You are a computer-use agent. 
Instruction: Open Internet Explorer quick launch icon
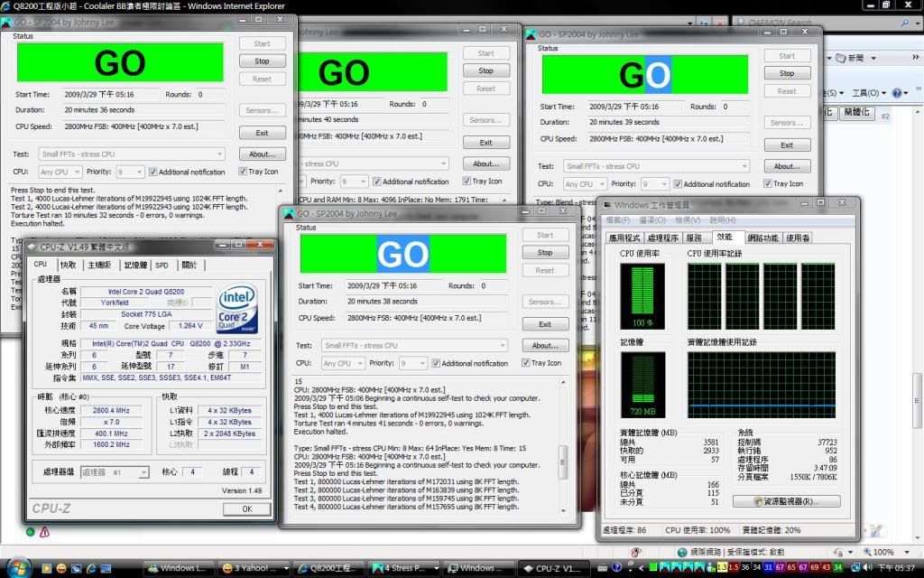[91, 568]
